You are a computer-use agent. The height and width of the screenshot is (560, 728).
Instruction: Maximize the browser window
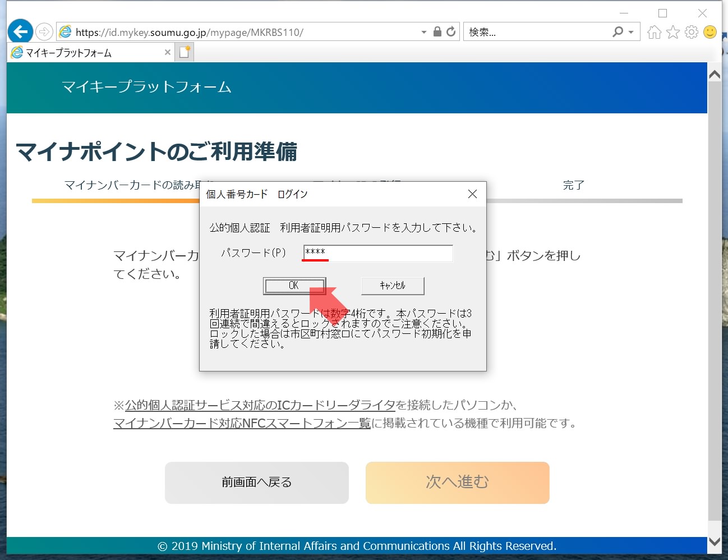click(x=662, y=13)
